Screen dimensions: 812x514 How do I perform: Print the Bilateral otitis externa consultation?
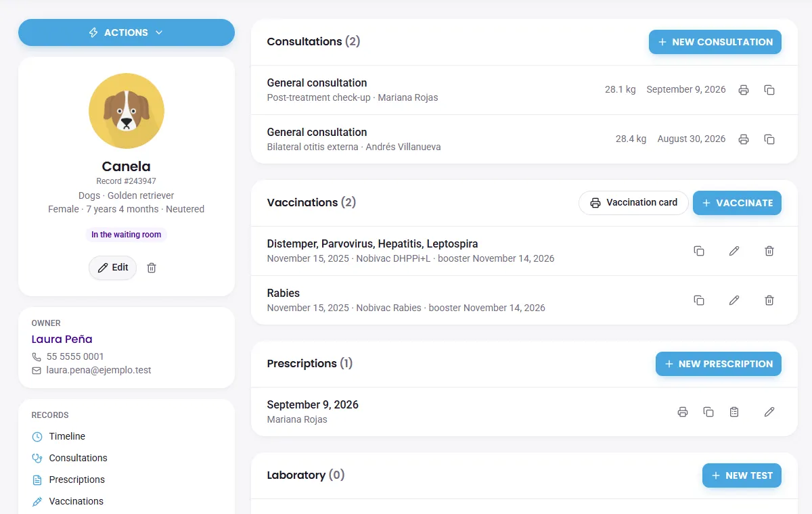(744, 139)
